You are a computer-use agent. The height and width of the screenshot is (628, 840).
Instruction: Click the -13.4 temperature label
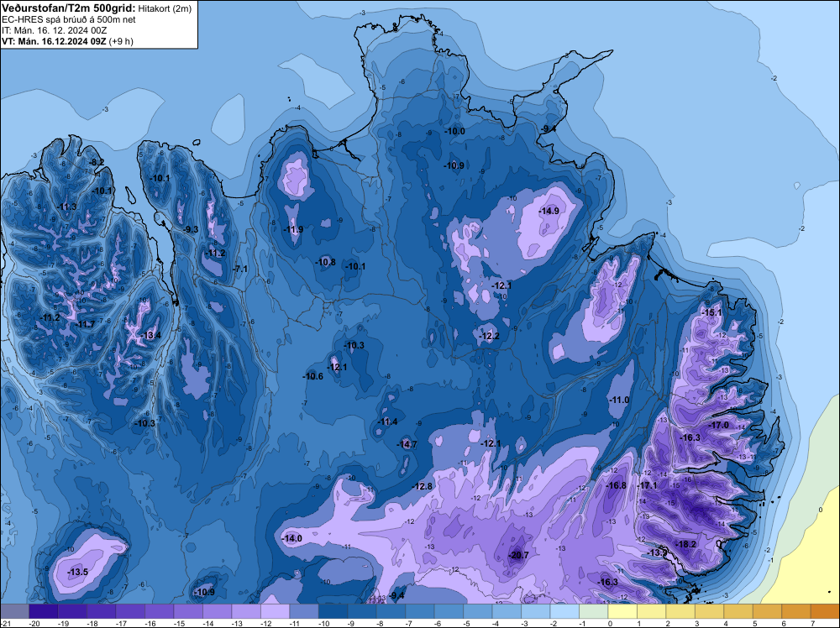click(150, 336)
